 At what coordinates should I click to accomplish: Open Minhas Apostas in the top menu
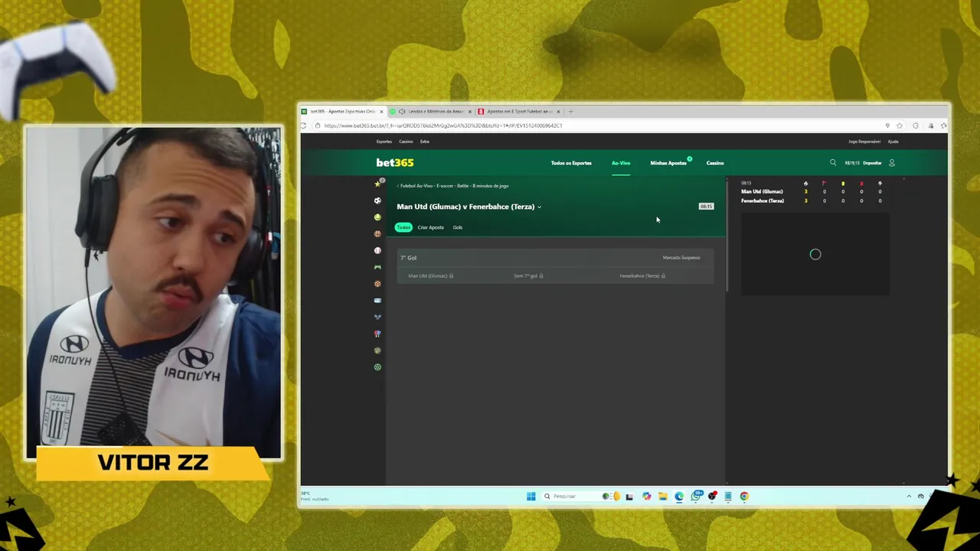click(668, 163)
